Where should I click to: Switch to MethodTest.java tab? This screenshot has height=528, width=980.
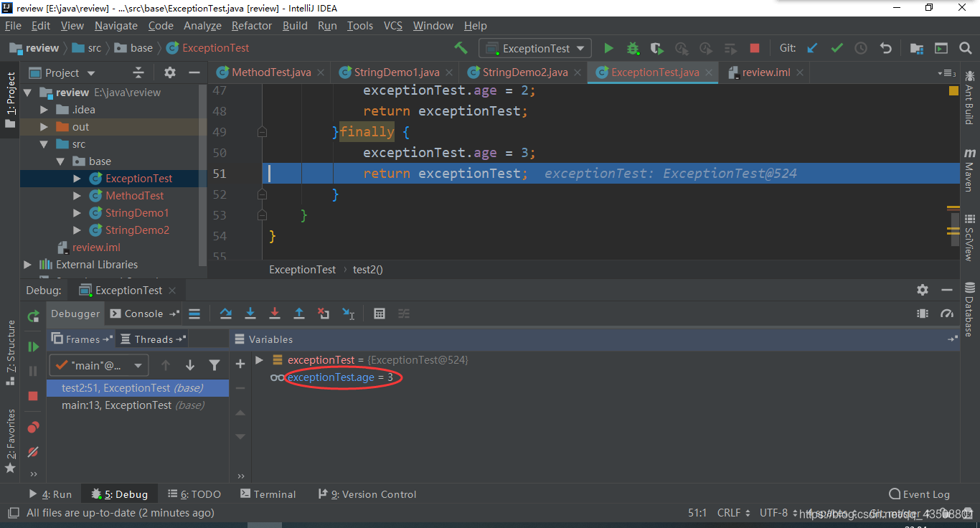(271, 72)
